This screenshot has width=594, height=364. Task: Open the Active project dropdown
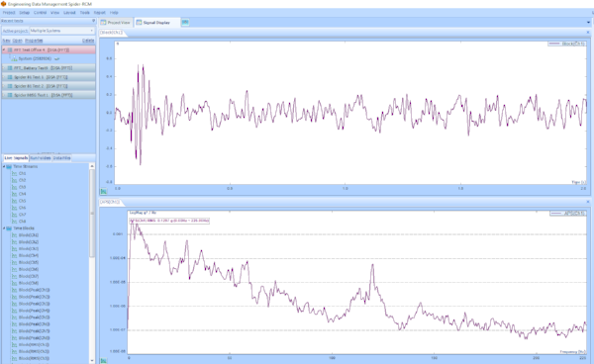(61, 31)
